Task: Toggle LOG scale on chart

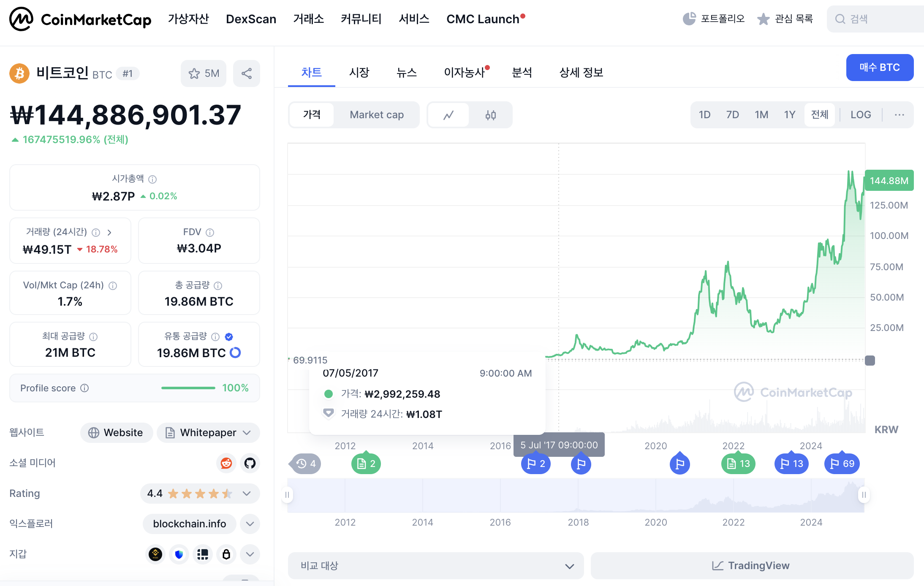Action: (860, 115)
